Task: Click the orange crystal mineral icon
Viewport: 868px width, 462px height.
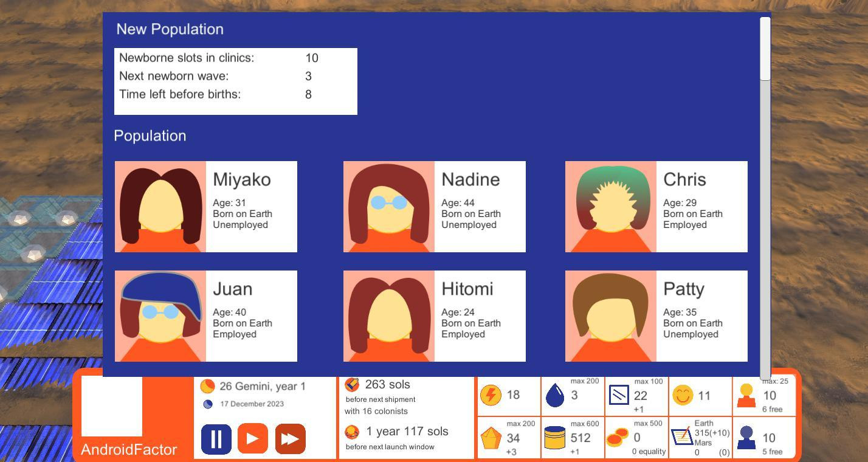Action: pyautogui.click(x=491, y=438)
